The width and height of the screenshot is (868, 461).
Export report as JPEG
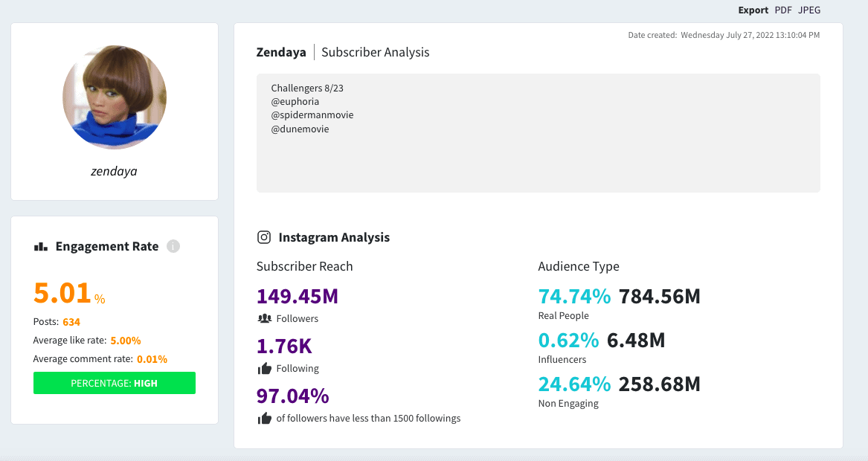click(809, 10)
